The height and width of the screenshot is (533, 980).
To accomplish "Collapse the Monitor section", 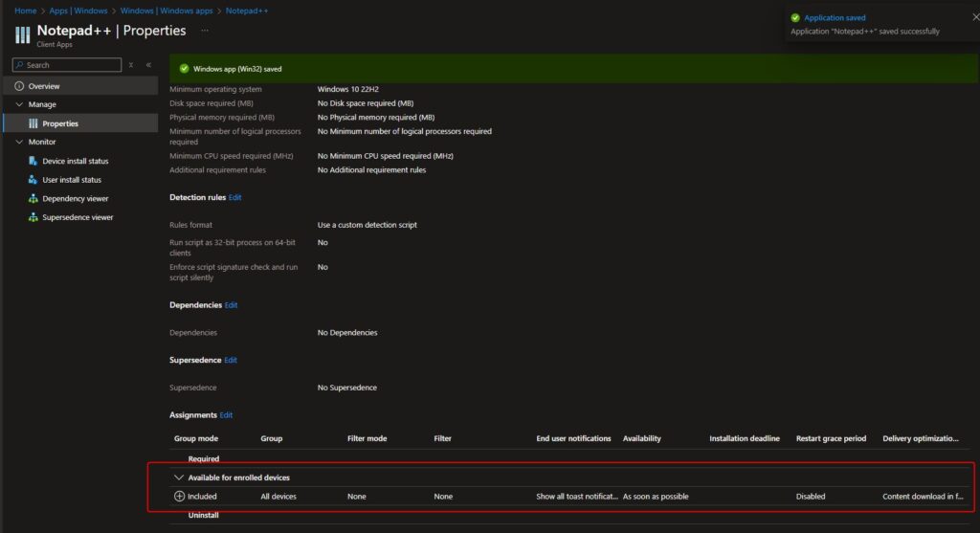I will click(x=19, y=142).
